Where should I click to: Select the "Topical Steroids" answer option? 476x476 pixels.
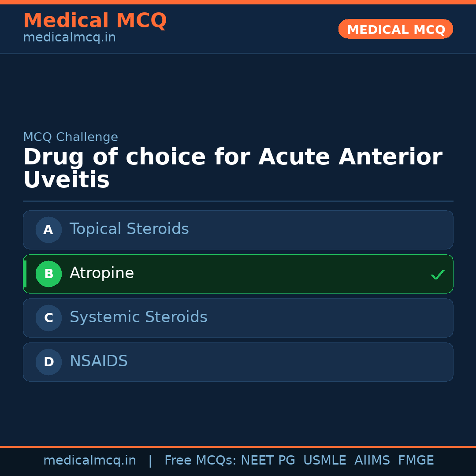coord(129,229)
